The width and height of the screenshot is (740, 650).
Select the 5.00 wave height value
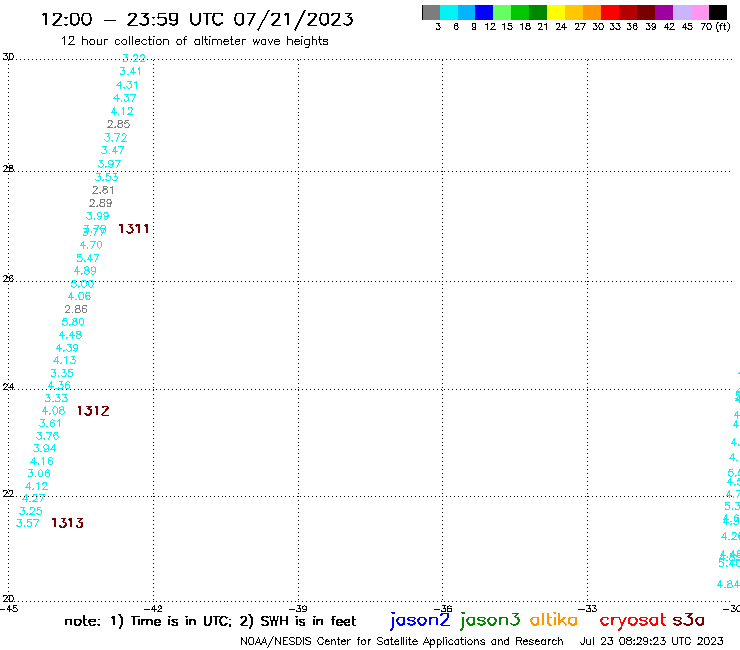click(82, 284)
